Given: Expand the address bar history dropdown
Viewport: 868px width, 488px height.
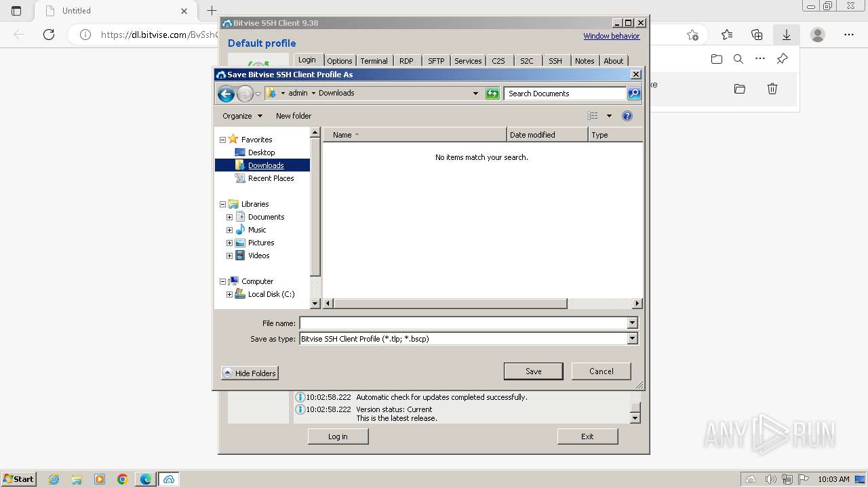Looking at the screenshot, I should [475, 94].
